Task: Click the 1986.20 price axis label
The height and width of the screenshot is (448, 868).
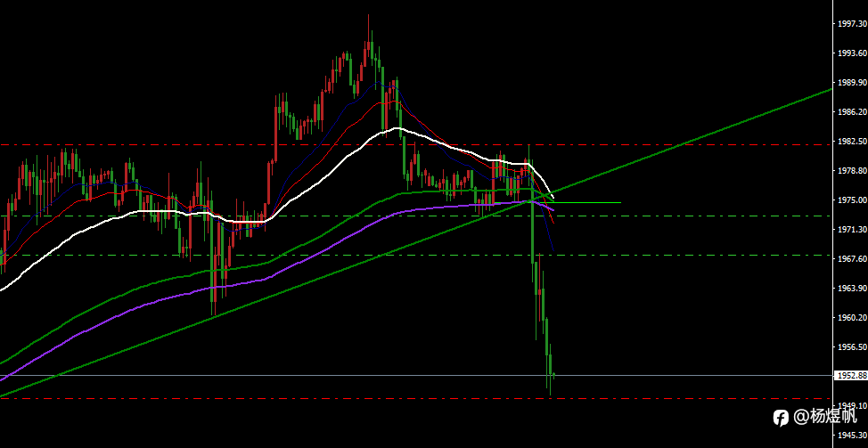Action: (852, 111)
